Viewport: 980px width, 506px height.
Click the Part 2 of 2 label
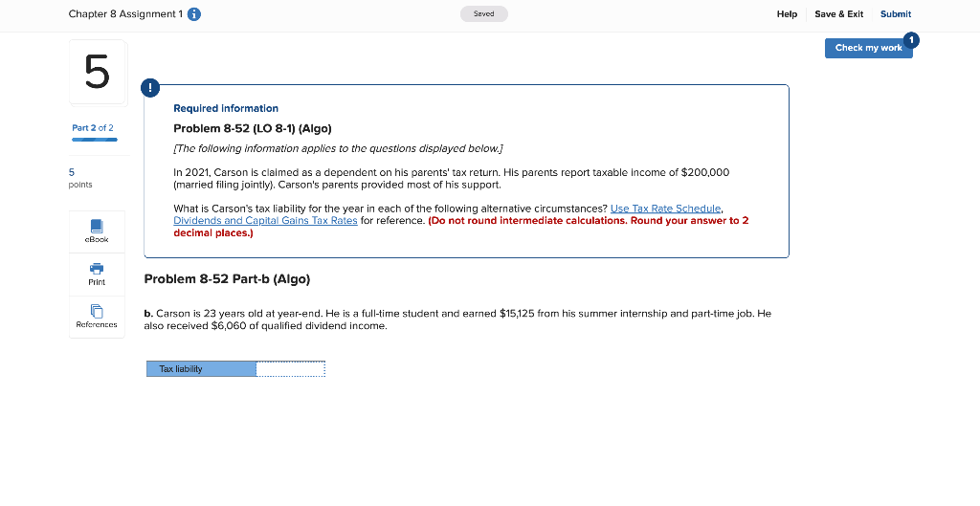pyautogui.click(x=93, y=128)
